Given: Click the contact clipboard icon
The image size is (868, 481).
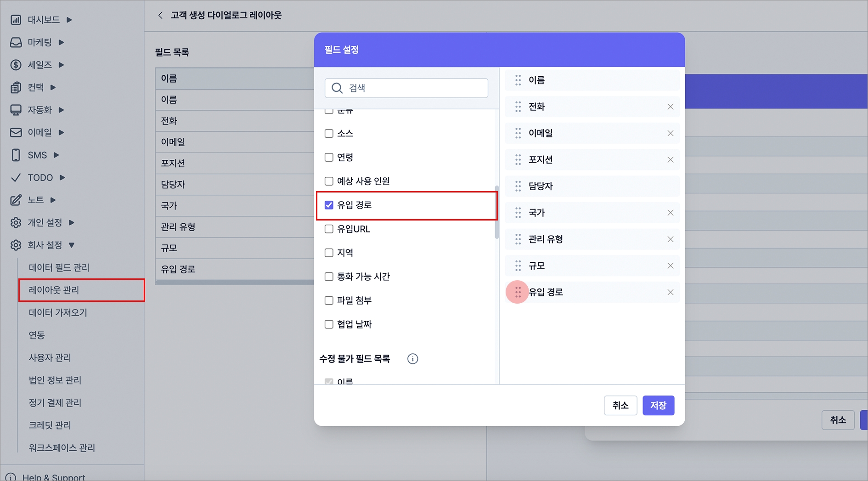Looking at the screenshot, I should click(16, 87).
